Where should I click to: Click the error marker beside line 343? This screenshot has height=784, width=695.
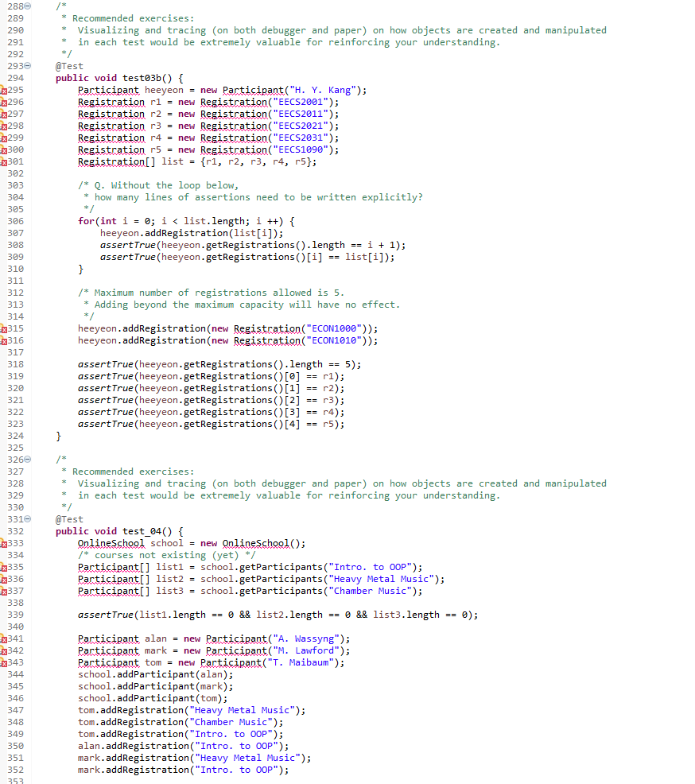pos(6,662)
